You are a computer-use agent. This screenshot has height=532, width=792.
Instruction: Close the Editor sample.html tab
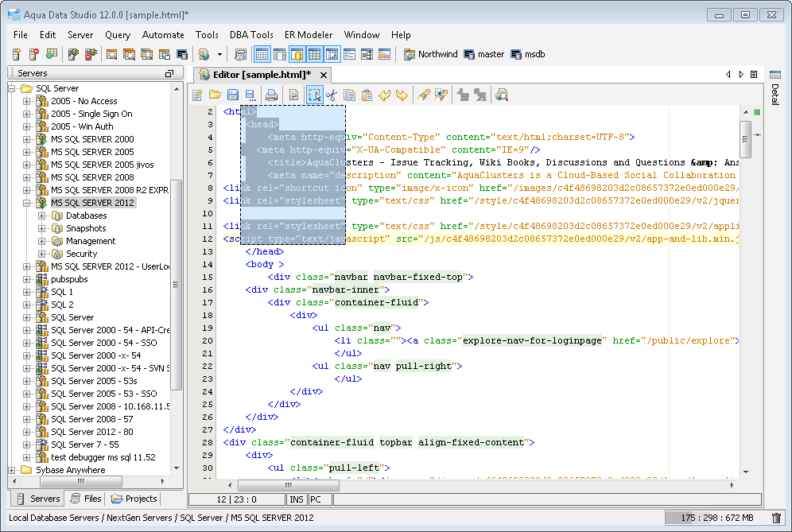[x=324, y=75]
